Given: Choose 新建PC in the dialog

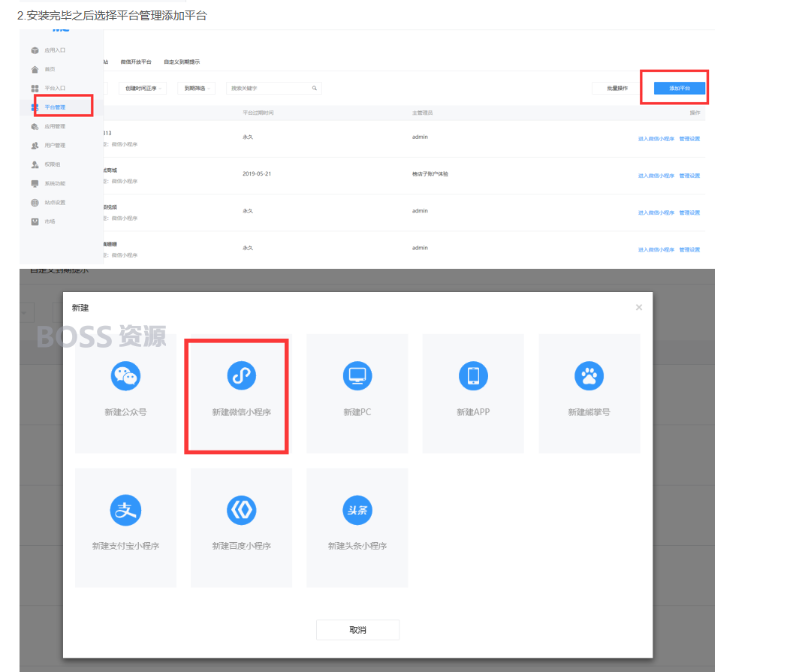Looking at the screenshot, I should [x=357, y=393].
